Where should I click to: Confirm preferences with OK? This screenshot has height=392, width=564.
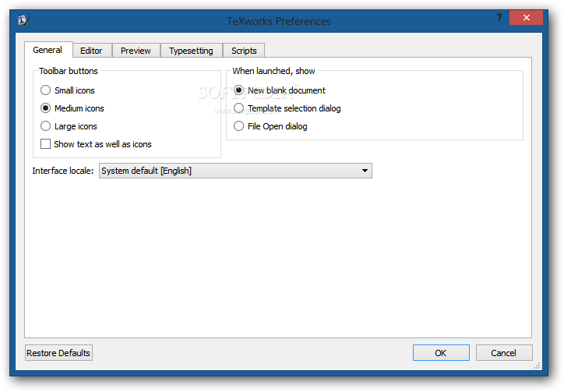pos(441,353)
